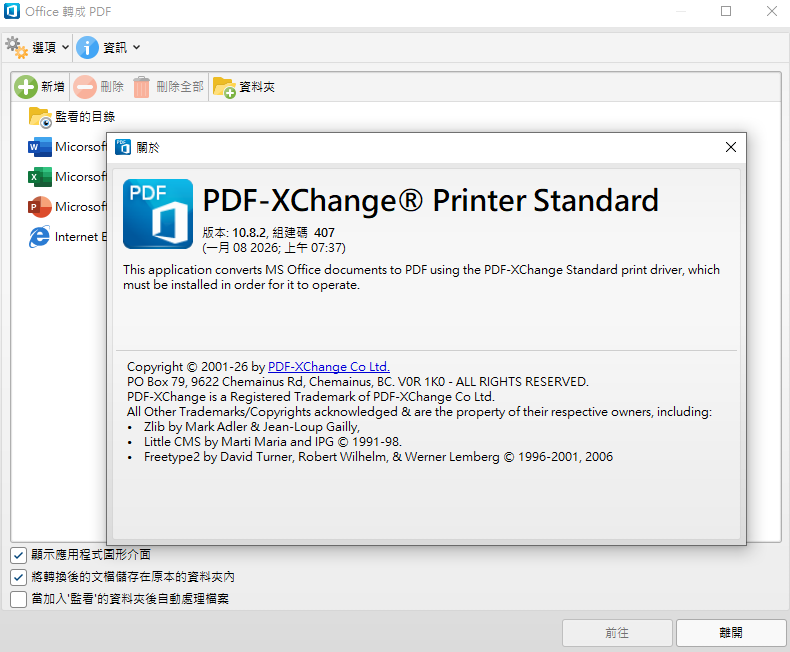790x652 pixels.
Task: Click the PDF-XChange® Printer Standard heading
Action: point(431,200)
